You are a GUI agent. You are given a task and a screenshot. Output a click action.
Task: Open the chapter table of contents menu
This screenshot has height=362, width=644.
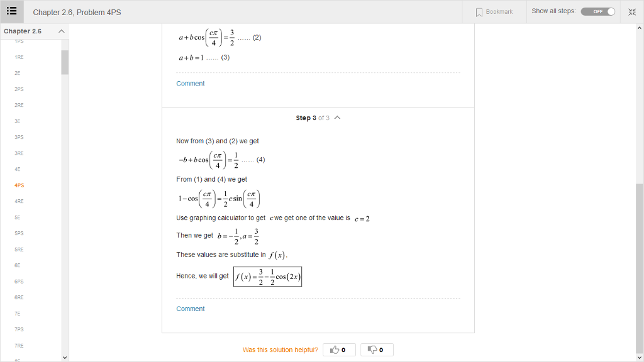(x=12, y=11)
